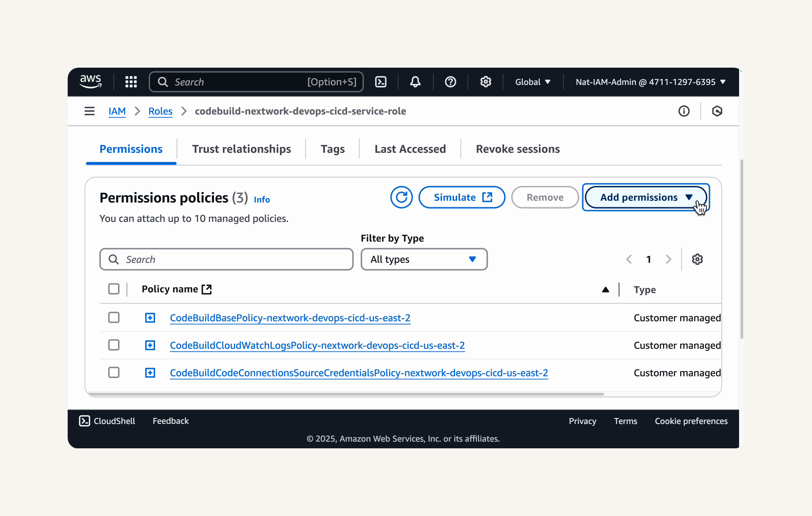Click the Feedback footer link
This screenshot has width=812, height=516.
(171, 421)
